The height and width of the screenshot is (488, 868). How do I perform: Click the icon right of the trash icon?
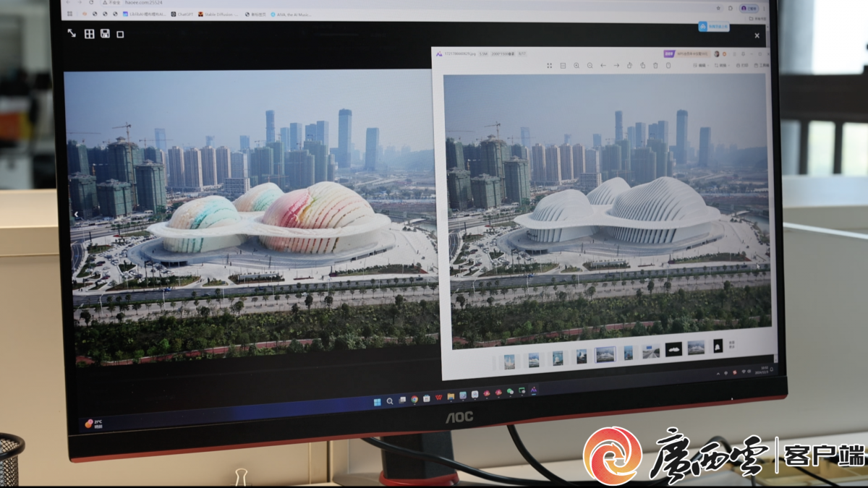(x=668, y=65)
